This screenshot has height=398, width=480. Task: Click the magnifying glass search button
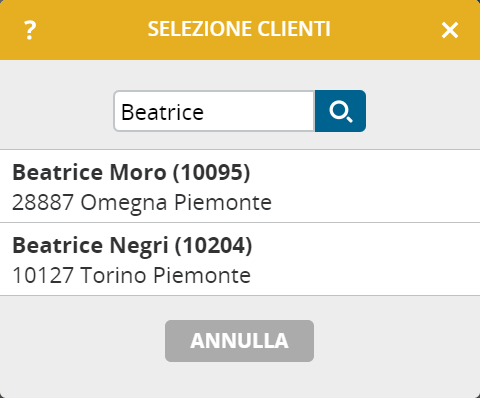point(340,111)
